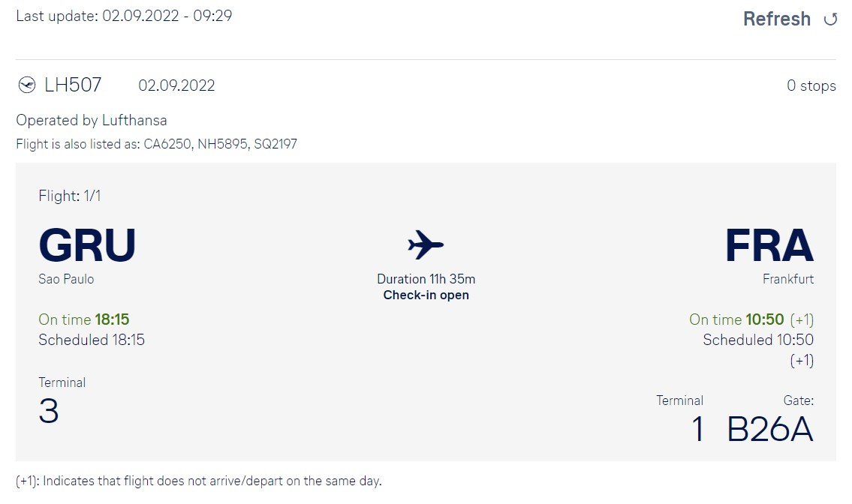Click the flight date 02.09.2022
This screenshot has width=852, height=504.
click(176, 85)
